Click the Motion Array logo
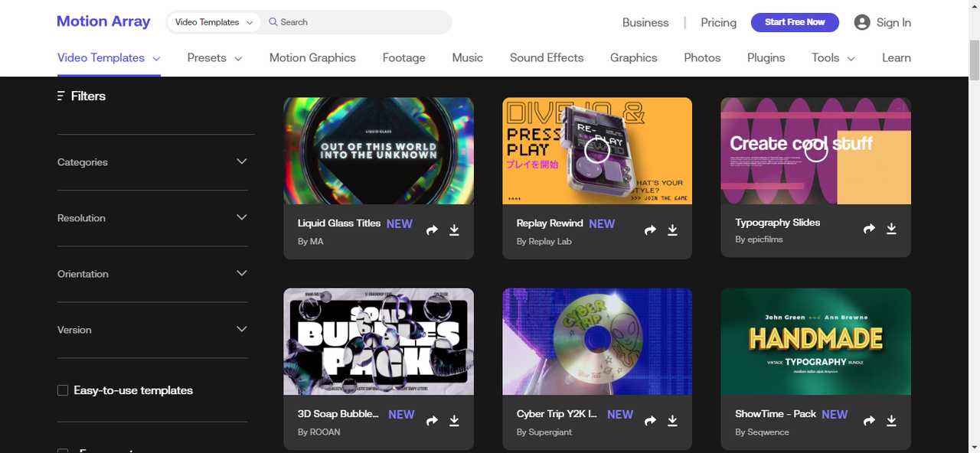The image size is (980, 453). tap(103, 21)
